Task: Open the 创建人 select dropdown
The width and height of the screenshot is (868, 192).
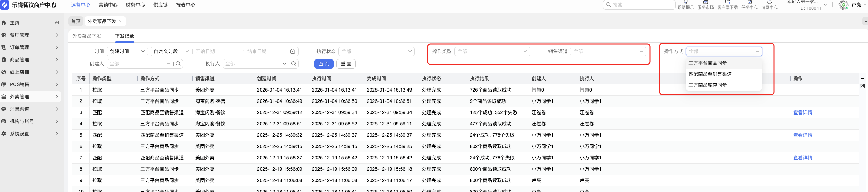Action: (x=139, y=64)
